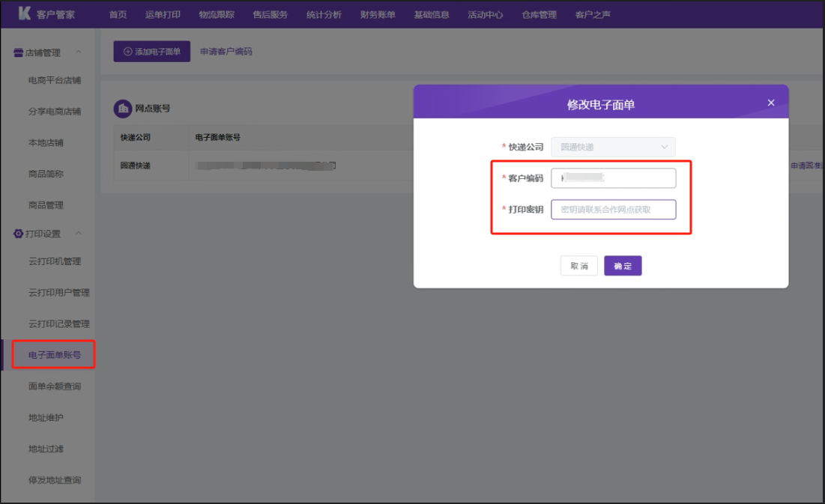
Task: Click the 打印密钥 input field
Action: pyautogui.click(x=613, y=210)
